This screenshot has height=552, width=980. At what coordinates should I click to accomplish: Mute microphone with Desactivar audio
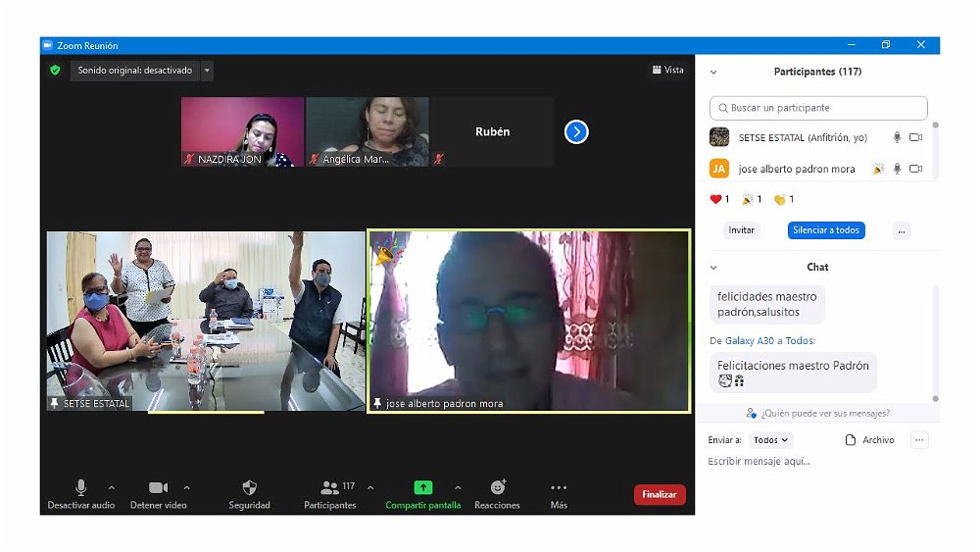click(80, 487)
